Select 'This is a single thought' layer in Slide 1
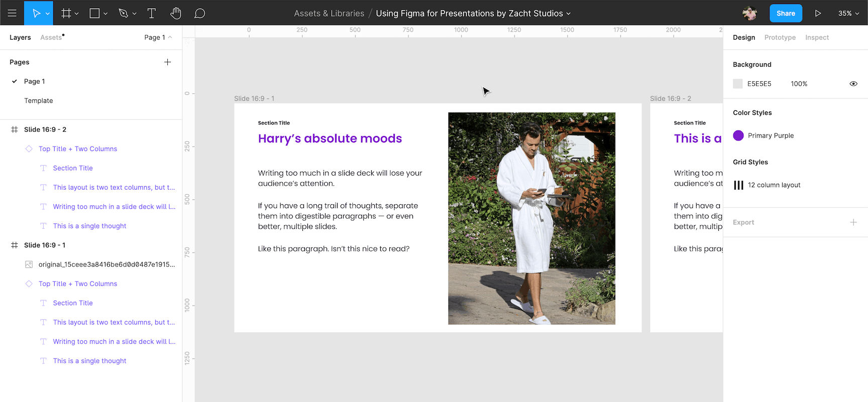 91,361
